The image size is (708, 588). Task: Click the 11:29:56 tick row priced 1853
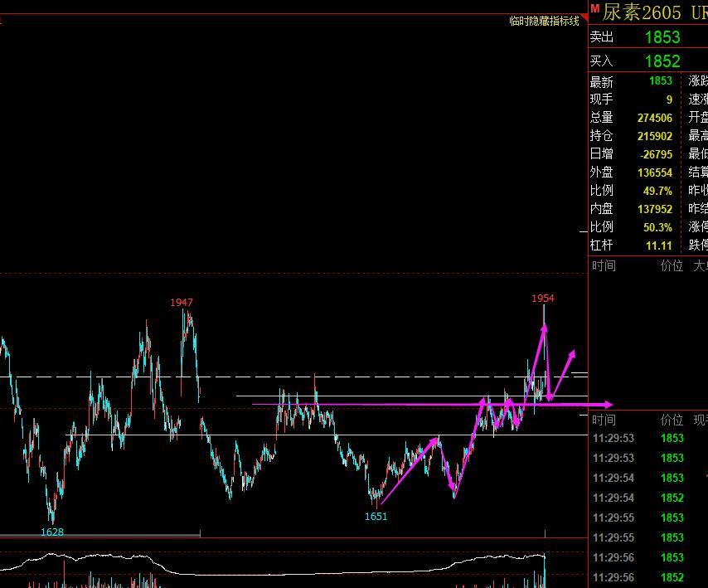tap(648, 557)
